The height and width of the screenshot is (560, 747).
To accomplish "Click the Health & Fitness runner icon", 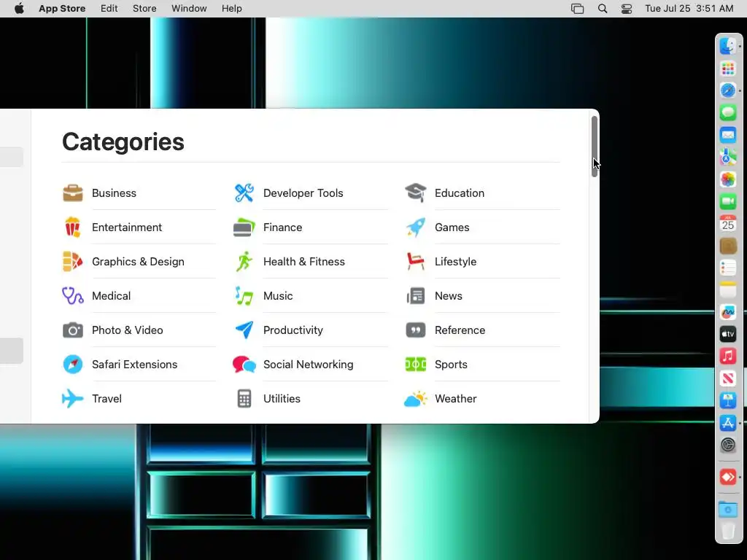I will point(244,262).
